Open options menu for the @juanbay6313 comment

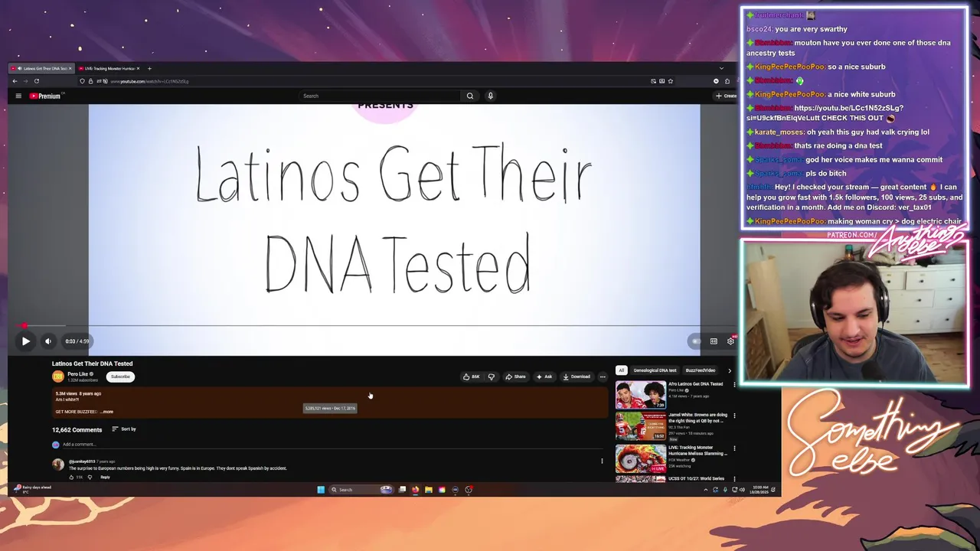point(602,461)
